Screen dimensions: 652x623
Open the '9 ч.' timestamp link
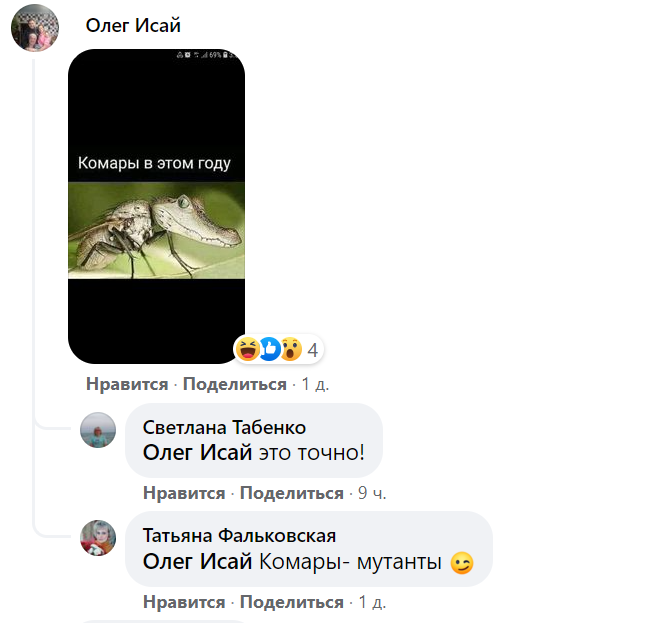click(372, 493)
